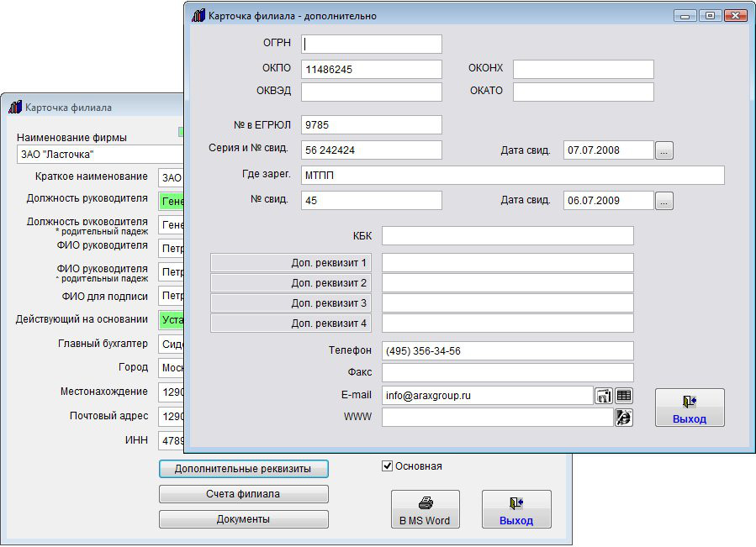Open calendar picker for date 06.07.2009
756x547 pixels.
tap(663, 201)
